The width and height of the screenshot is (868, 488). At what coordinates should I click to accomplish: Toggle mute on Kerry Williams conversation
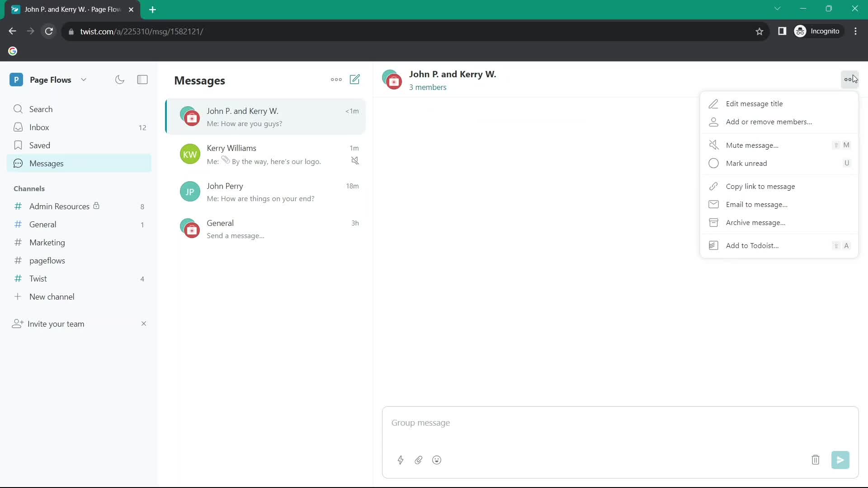click(x=355, y=161)
